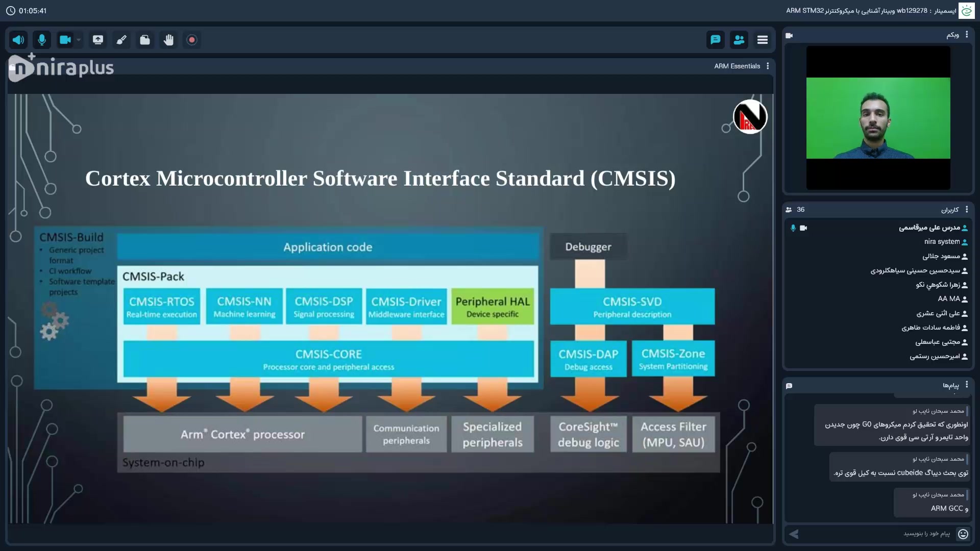This screenshot has width=980, height=551.
Task: Select user امیرحسین رستمی
Action: coord(878,356)
